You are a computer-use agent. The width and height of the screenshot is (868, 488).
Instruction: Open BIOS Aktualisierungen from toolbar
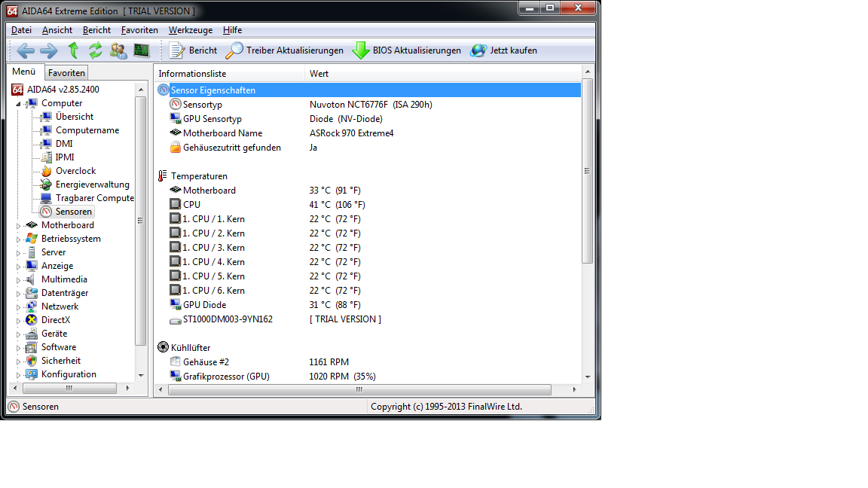406,50
